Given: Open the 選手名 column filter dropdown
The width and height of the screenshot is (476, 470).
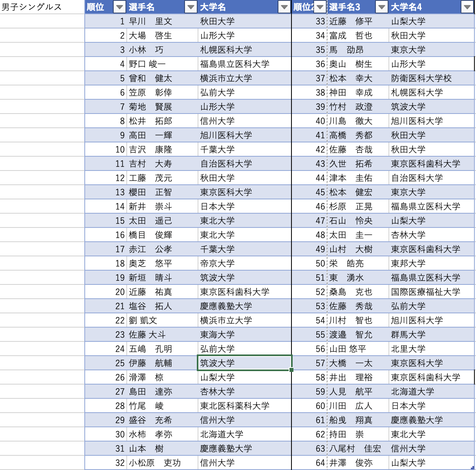Looking at the screenshot, I should 191,7.
